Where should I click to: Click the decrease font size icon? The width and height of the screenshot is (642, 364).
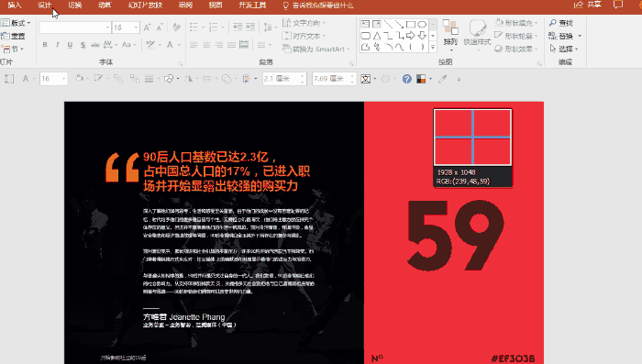tap(160, 28)
